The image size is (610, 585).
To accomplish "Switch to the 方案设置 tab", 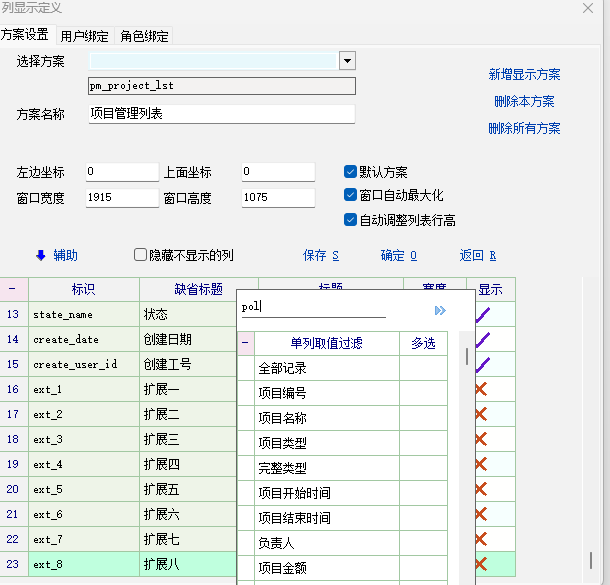I will click(x=25, y=35).
